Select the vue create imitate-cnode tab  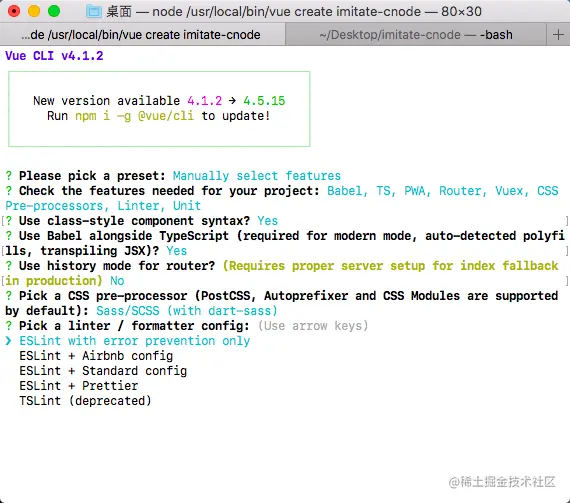point(142,35)
